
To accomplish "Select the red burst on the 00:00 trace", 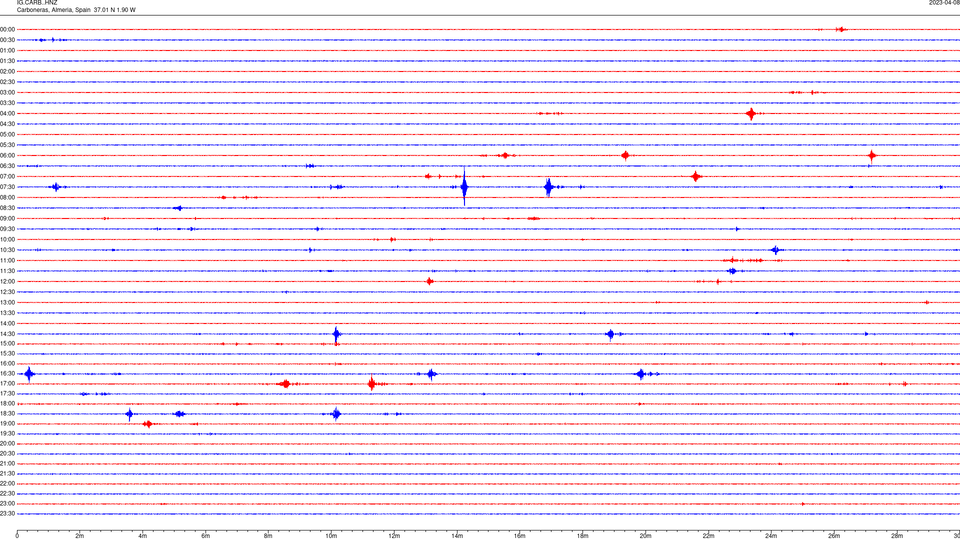I will (841, 29).
